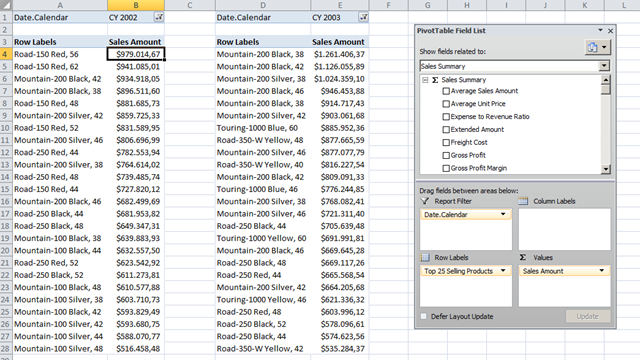Select the 'Touring-1000 Blue, 60' cell
The width and height of the screenshot is (640, 360).
coord(263,128)
